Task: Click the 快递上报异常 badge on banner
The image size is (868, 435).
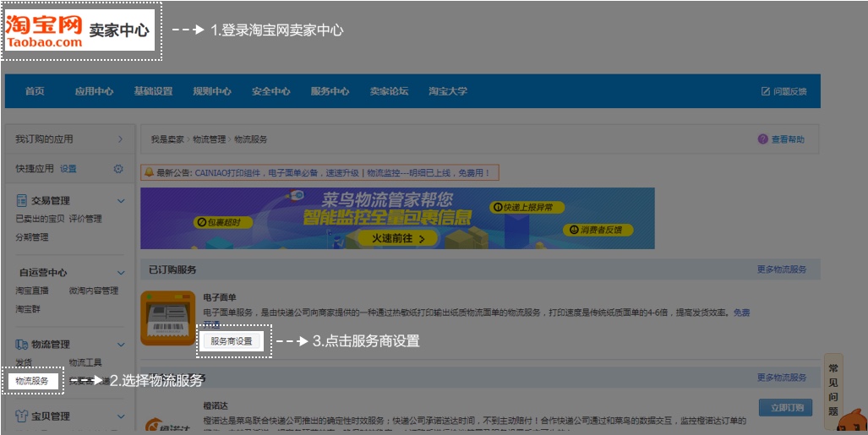Action: pos(527,208)
